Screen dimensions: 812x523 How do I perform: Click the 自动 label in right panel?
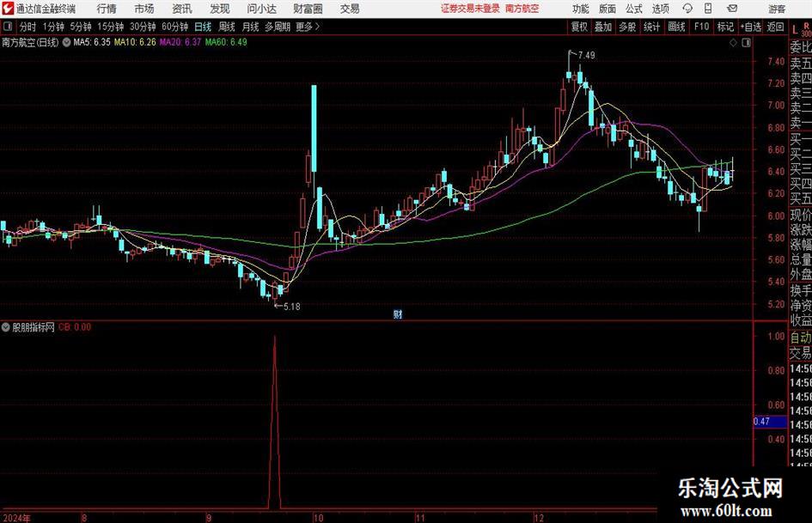coord(801,338)
